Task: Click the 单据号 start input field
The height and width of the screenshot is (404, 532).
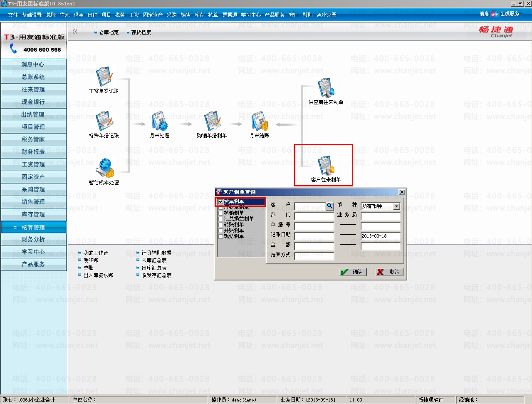Action: click(x=314, y=226)
